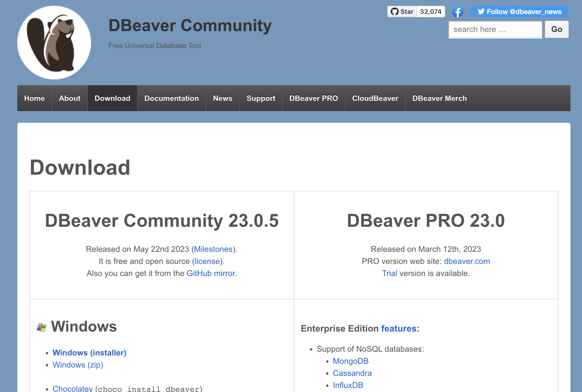Open the GitHub mirror link

pos(211,273)
